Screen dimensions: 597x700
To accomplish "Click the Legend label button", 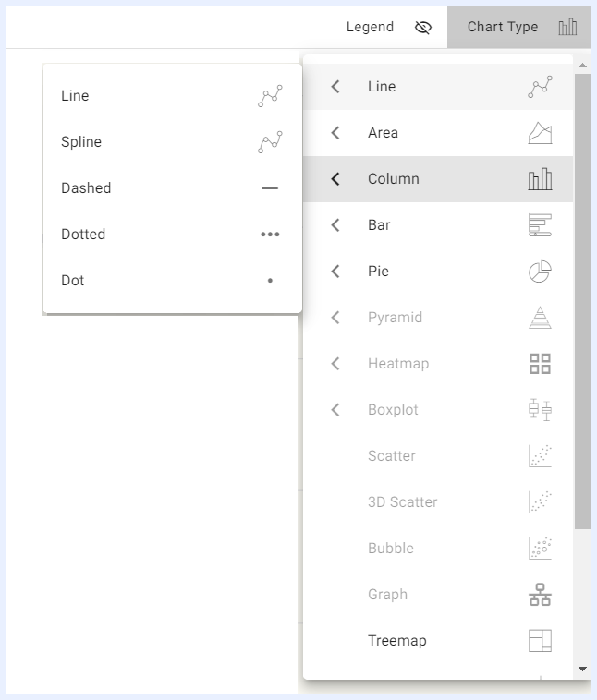I will (x=370, y=27).
